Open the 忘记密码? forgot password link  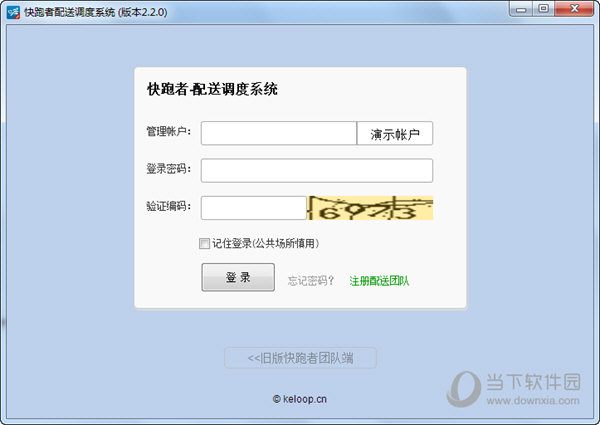tap(311, 281)
